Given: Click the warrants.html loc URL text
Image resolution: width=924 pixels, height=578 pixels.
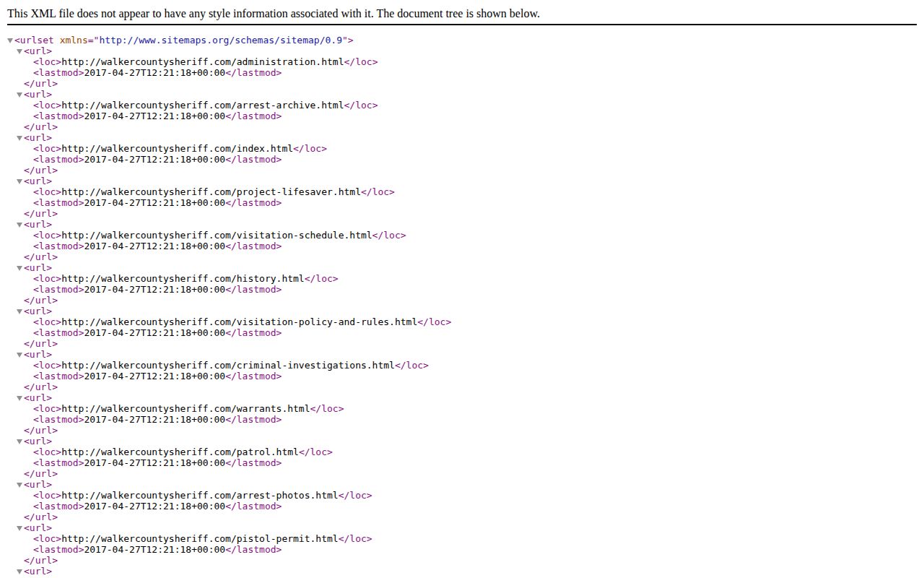Looking at the screenshot, I should click(x=186, y=409).
